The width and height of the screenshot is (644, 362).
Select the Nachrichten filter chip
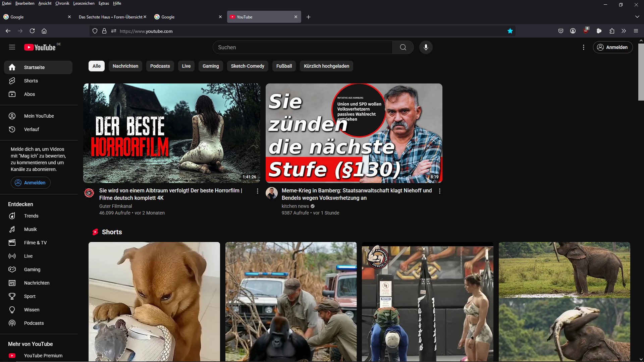point(125,66)
